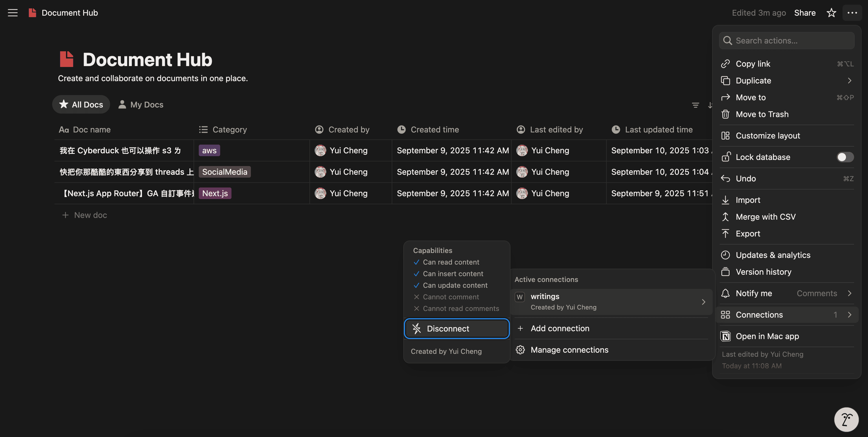Viewport: 868px width, 437px height.
Task: Click the three-dot page options icon
Action: [x=852, y=13]
